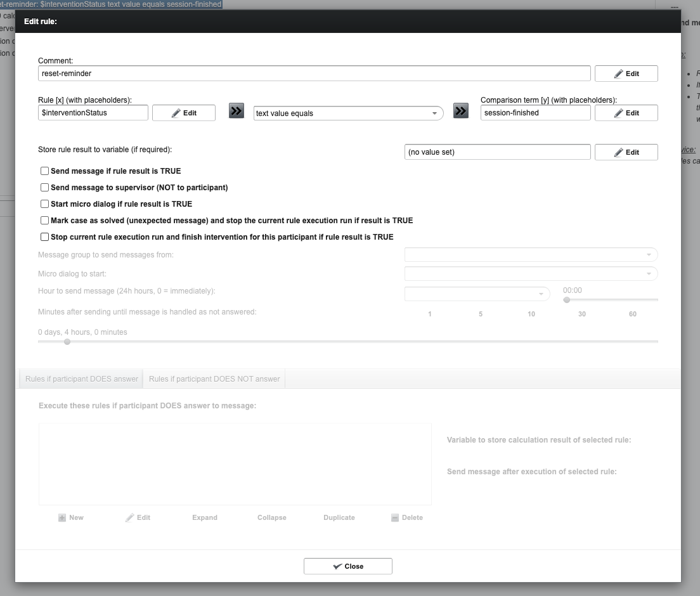
Task: Expand the Micro dialog to start dropdown
Action: (531, 274)
